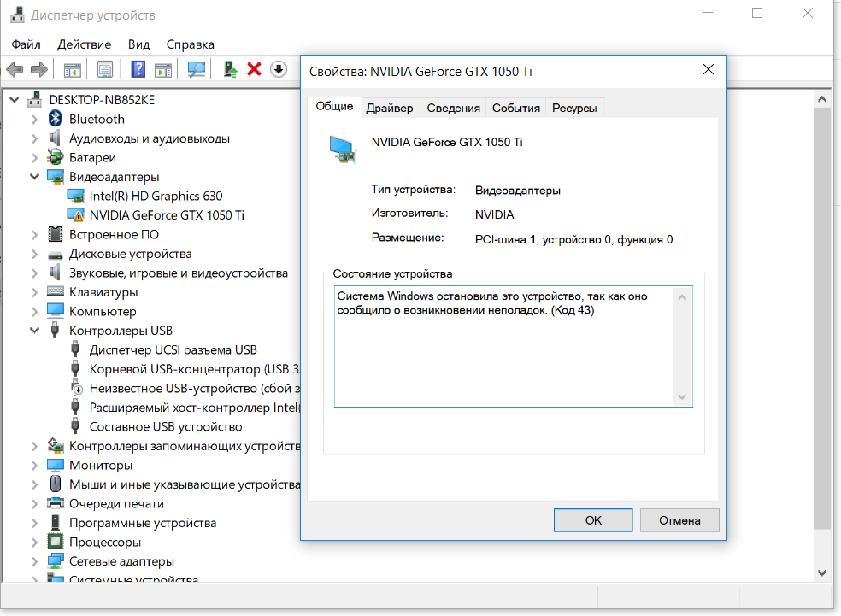The image size is (841, 616).
Task: Confirm with the OK button
Action: click(x=593, y=520)
